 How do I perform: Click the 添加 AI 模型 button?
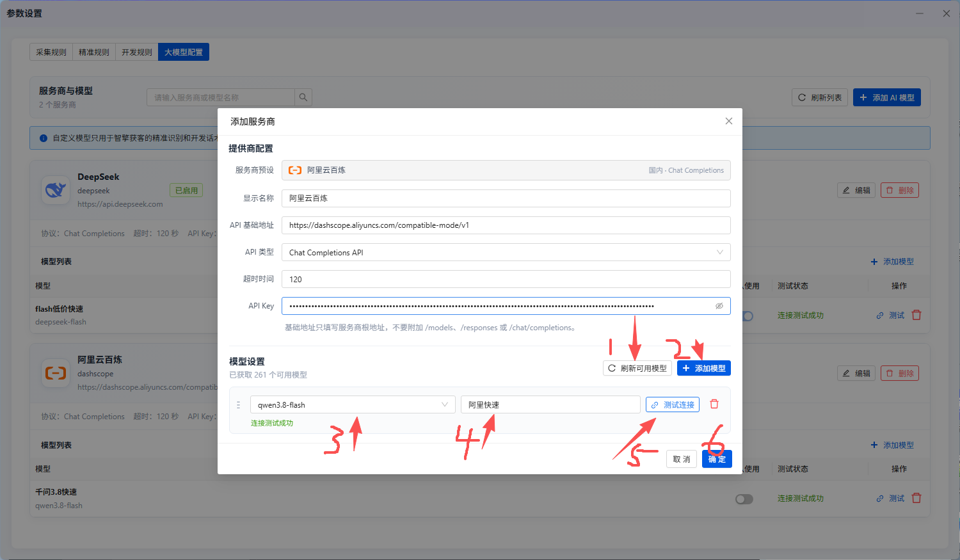click(x=887, y=97)
